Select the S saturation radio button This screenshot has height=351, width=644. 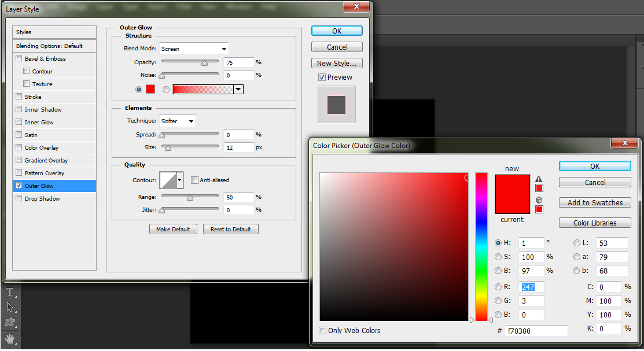pyautogui.click(x=498, y=257)
